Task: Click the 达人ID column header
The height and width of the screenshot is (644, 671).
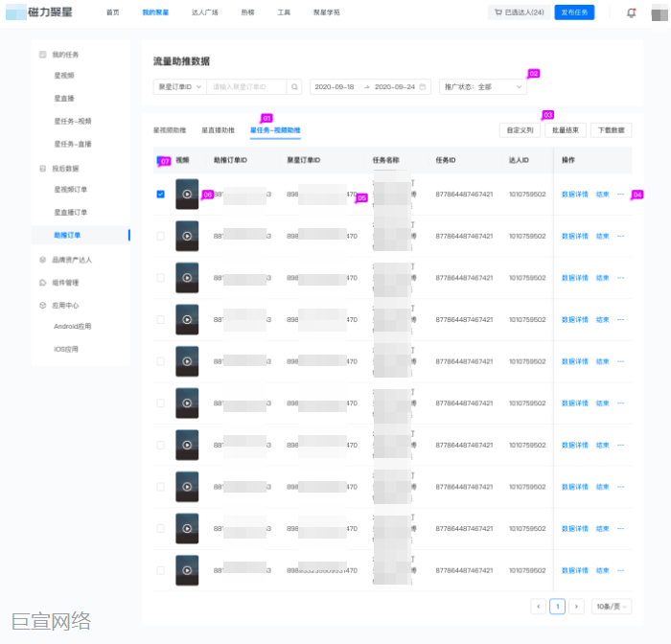Action: coord(519,160)
